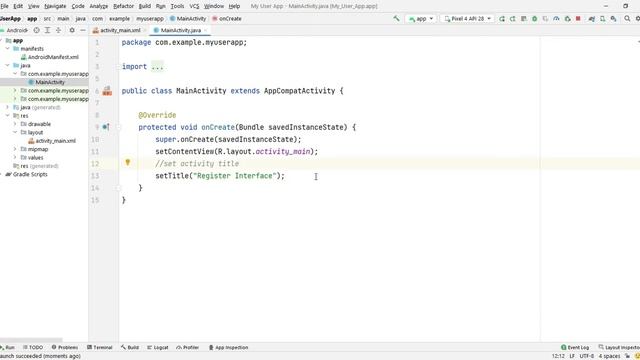Click the override gutter icon beside onCreate

point(106,127)
